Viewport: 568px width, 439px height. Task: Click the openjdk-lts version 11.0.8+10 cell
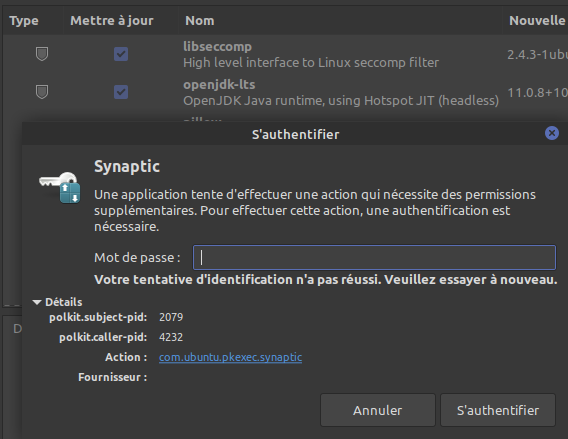(537, 93)
